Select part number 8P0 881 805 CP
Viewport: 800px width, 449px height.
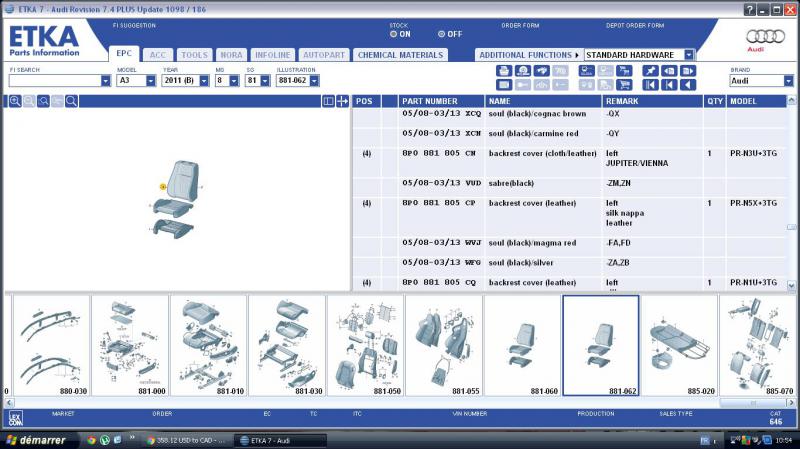point(439,203)
